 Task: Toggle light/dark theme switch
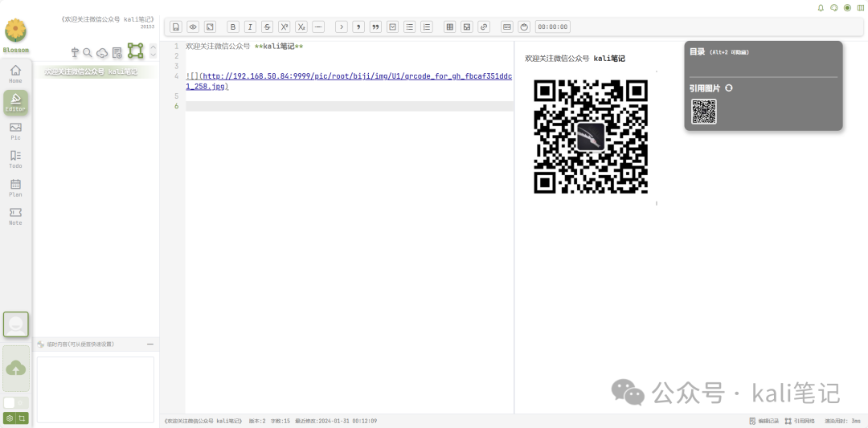coord(15,402)
